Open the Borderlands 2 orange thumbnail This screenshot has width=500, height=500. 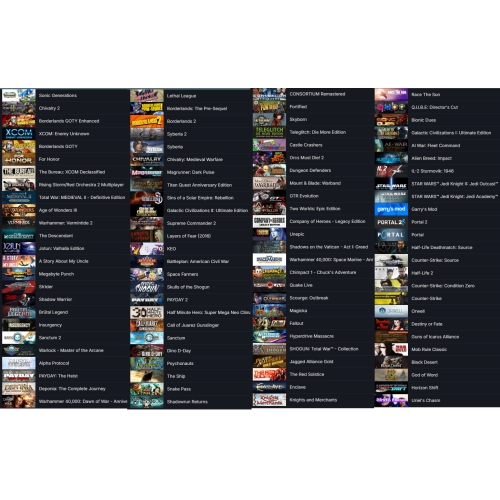pyautogui.click(x=147, y=121)
